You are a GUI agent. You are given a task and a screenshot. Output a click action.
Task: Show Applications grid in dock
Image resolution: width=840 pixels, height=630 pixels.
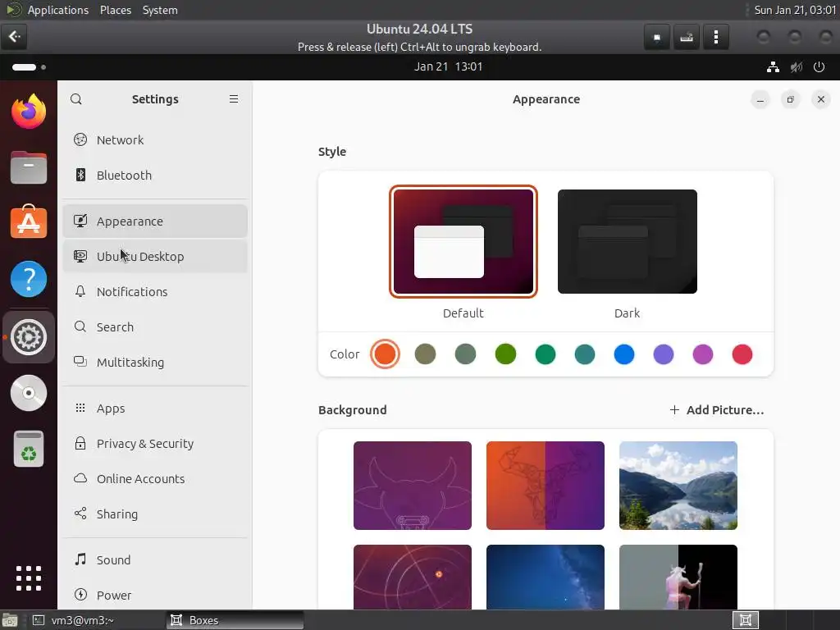(29, 578)
